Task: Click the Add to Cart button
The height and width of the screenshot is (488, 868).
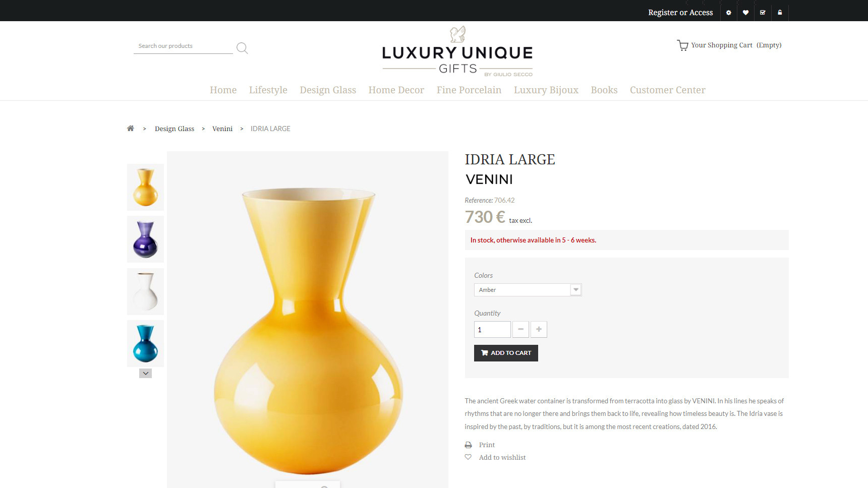Action: [506, 353]
